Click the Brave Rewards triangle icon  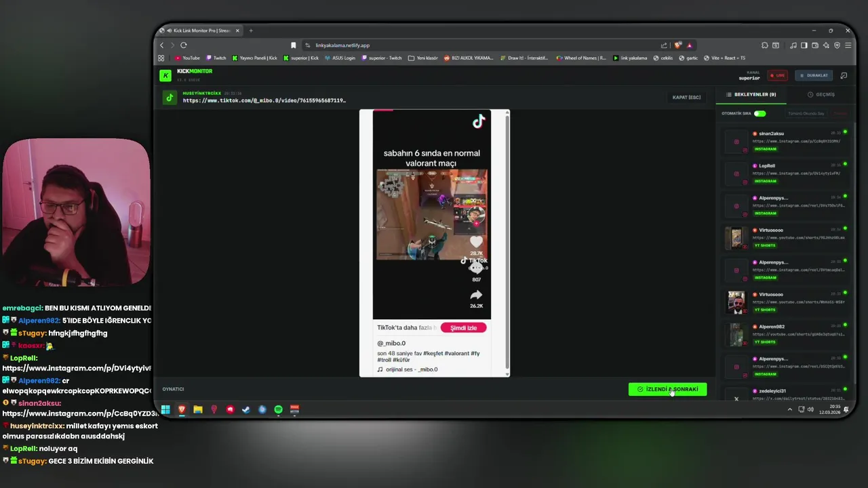coord(690,45)
